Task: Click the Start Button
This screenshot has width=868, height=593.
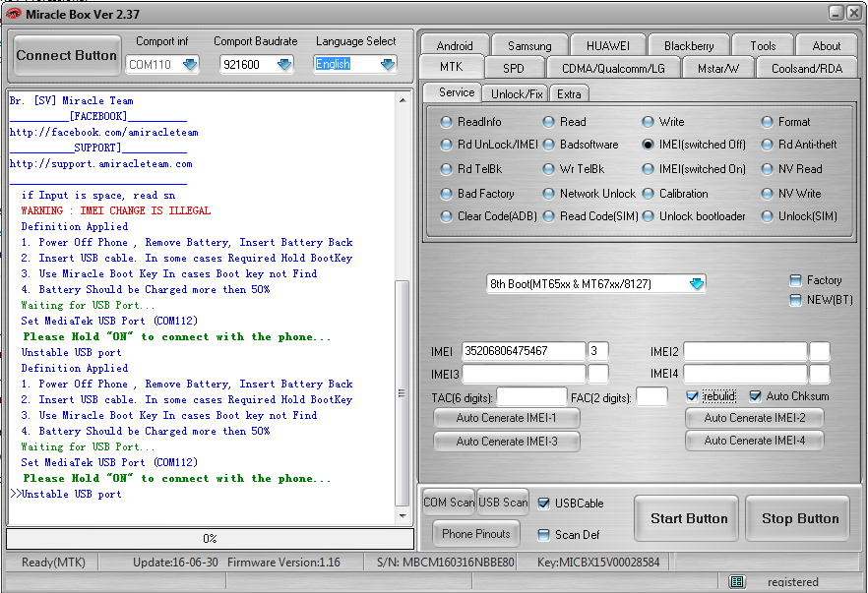Action: click(687, 518)
